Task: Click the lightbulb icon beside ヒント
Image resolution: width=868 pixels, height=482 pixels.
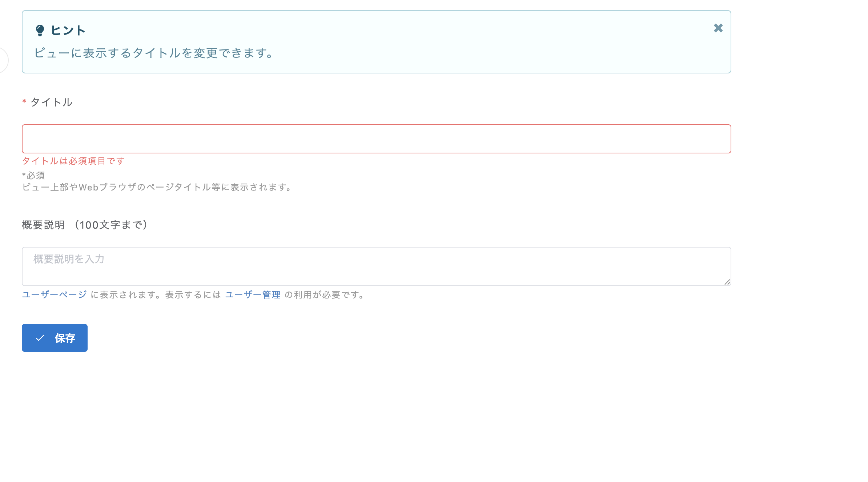Action: coord(40,31)
